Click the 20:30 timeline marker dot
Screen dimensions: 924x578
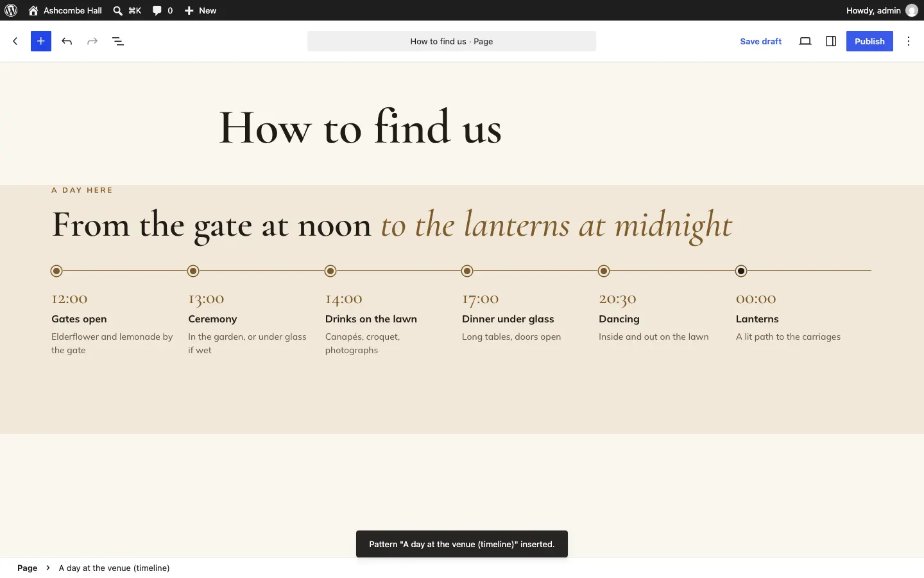(x=604, y=271)
